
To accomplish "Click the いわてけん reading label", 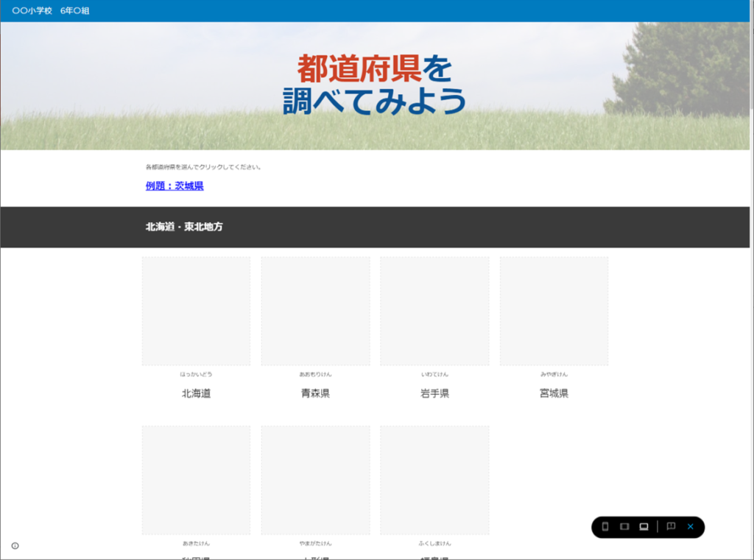I will coord(434,374).
